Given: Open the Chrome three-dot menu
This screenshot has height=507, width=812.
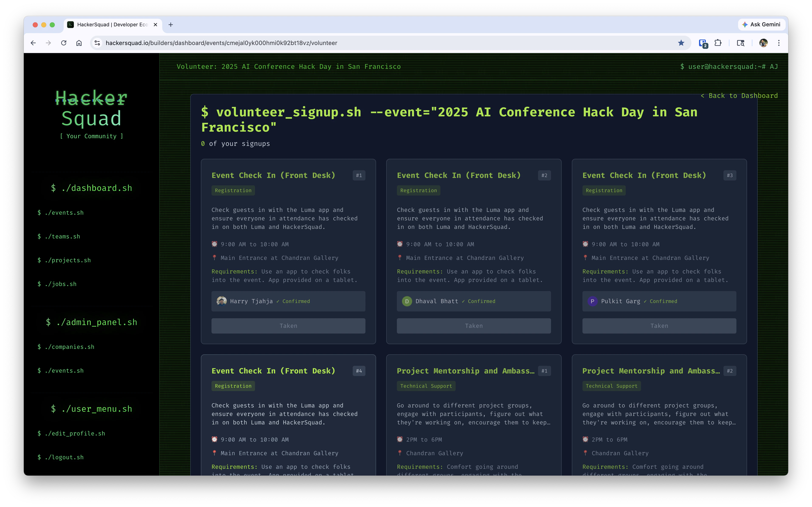Looking at the screenshot, I should point(779,43).
